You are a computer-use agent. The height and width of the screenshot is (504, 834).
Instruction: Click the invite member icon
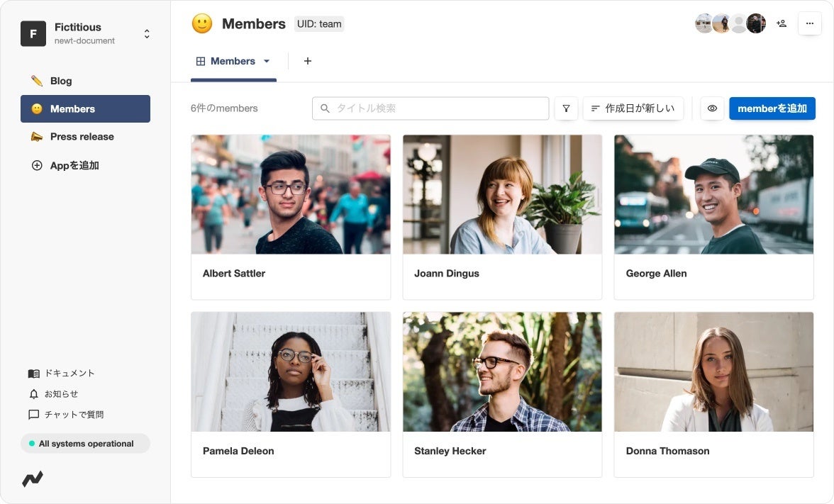782,23
